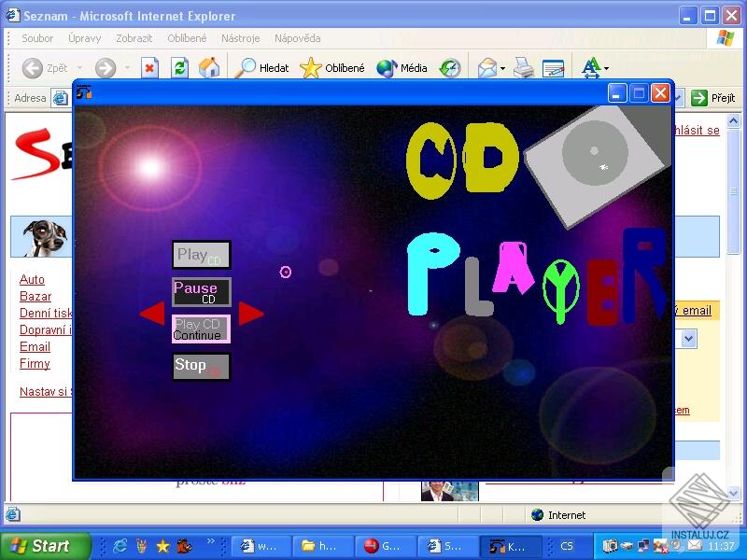Open the Back button history dropdown

tap(79, 68)
